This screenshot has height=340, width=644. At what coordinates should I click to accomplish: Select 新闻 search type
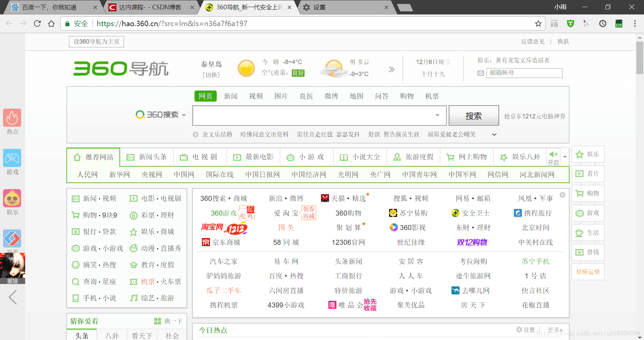coord(231,96)
